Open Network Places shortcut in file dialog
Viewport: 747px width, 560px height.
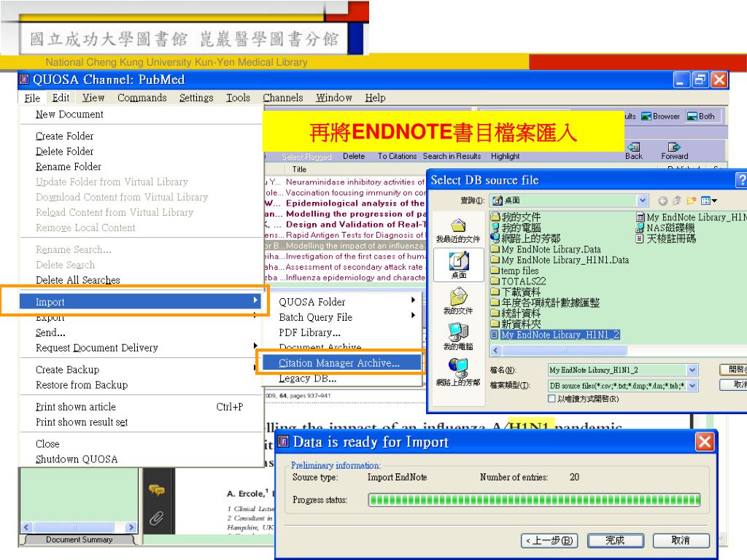tap(458, 373)
